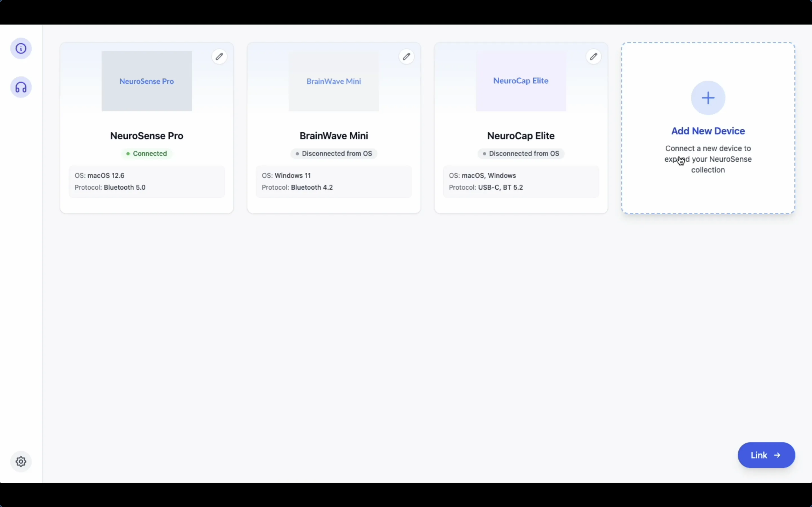Edit BrainWave Mini with pencil icon
Screen dimensions: 812x507
tap(407, 57)
